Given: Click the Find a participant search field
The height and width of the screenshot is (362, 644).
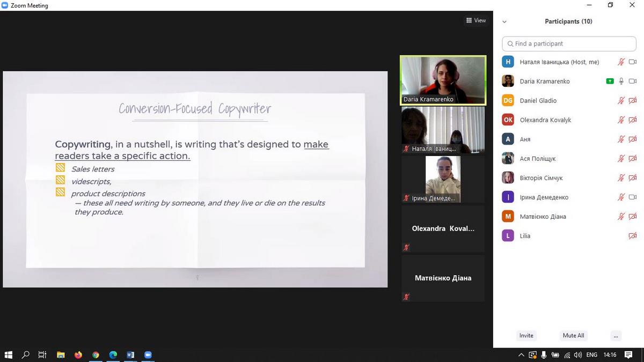Looking at the screenshot, I should point(569,43).
